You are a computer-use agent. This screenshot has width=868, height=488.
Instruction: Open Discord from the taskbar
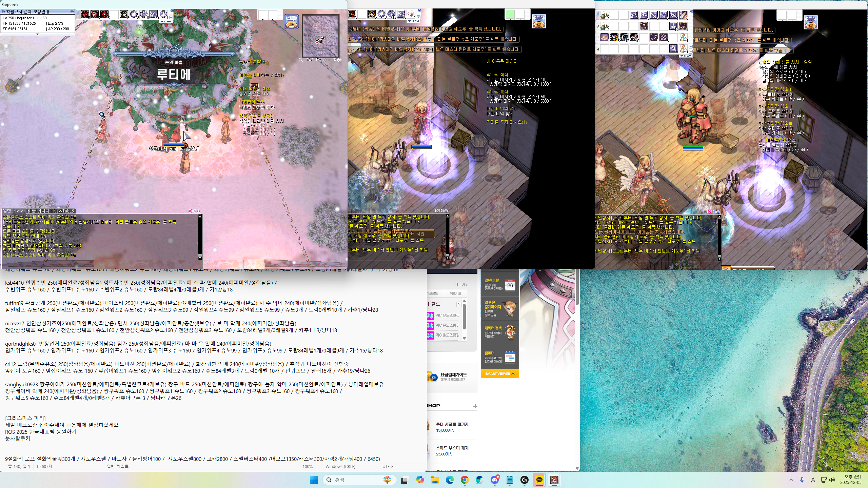[495, 480]
